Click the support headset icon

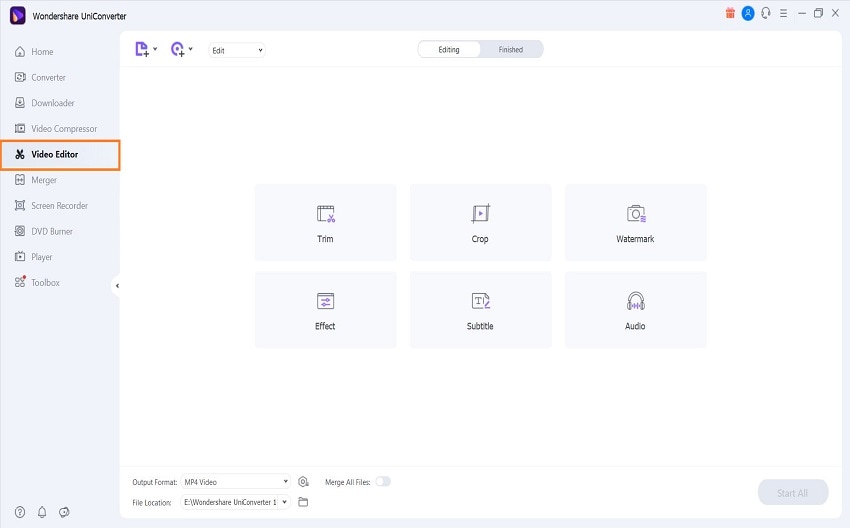[766, 14]
